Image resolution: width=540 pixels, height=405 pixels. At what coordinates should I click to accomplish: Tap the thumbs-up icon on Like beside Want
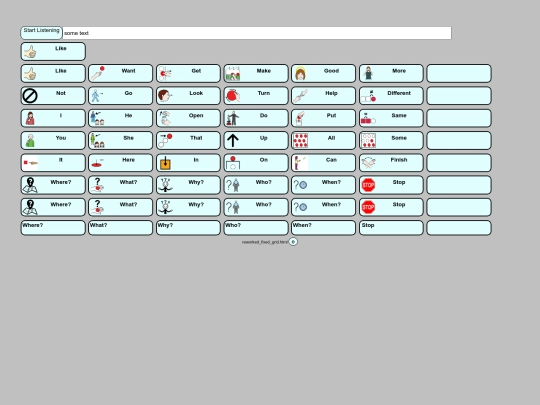tap(30, 74)
